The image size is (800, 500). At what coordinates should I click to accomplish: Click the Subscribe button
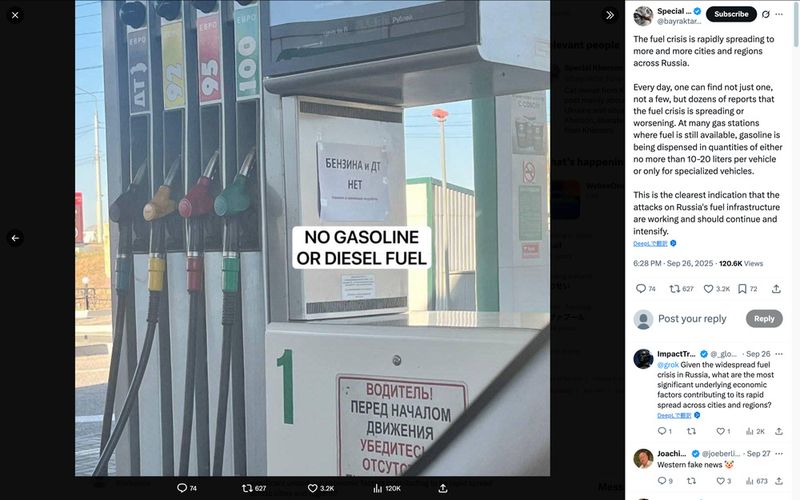(731, 14)
